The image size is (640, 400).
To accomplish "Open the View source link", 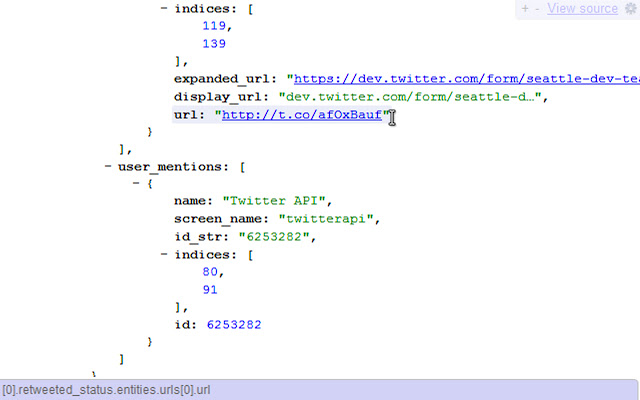I will pos(582,9).
